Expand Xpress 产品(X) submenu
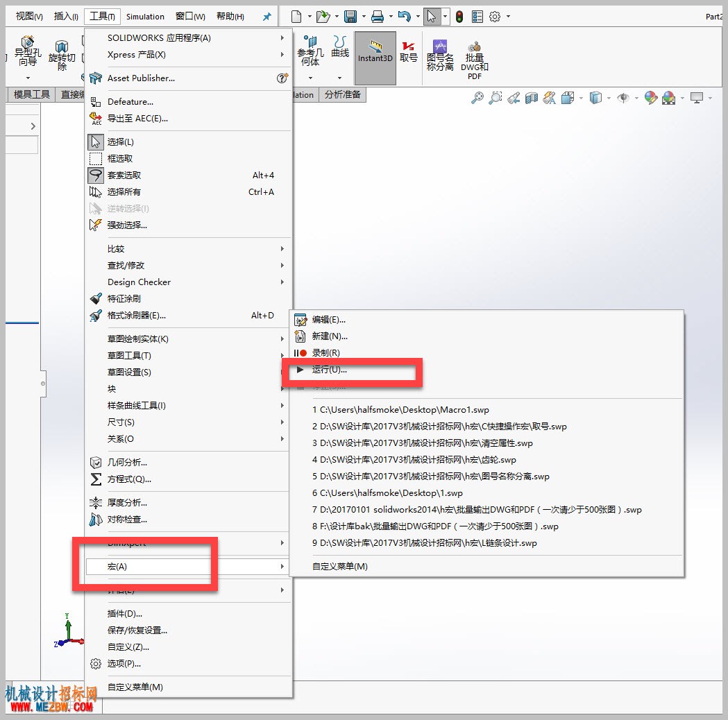This screenshot has width=728, height=720. pyautogui.click(x=189, y=55)
